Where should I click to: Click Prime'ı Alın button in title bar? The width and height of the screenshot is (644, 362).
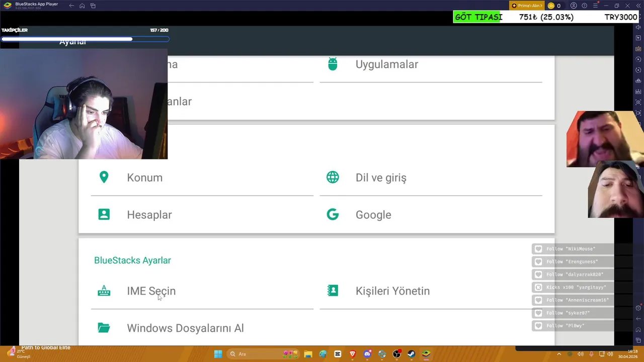click(x=527, y=6)
